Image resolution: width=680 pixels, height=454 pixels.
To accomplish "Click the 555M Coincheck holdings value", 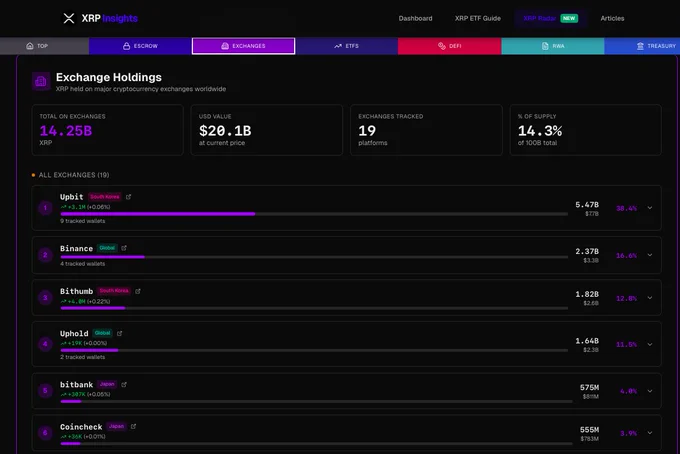I will point(589,430).
